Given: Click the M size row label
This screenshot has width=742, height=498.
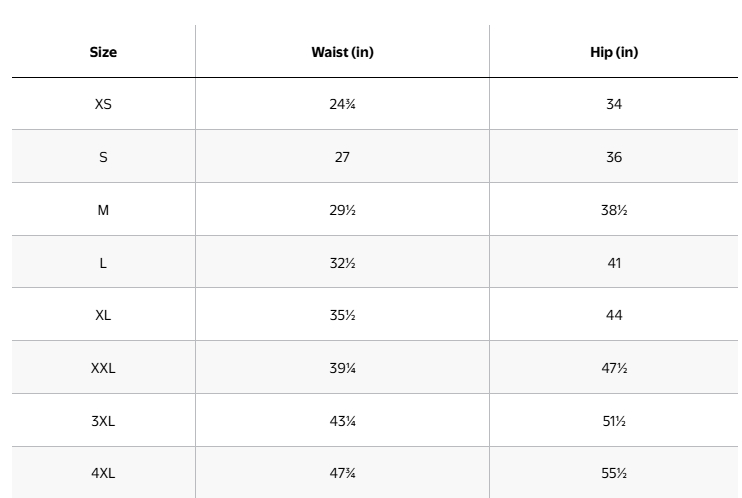Looking at the screenshot, I should 103,210.
